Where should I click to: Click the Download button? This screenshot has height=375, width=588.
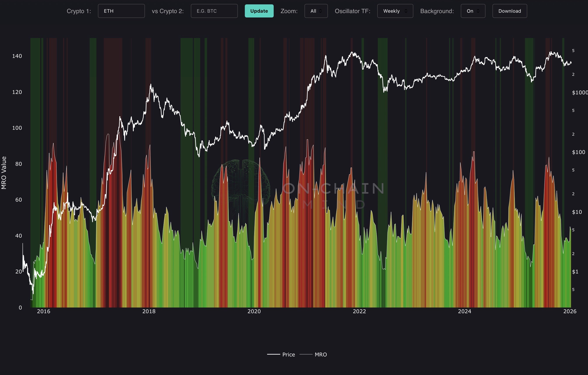[509, 11]
